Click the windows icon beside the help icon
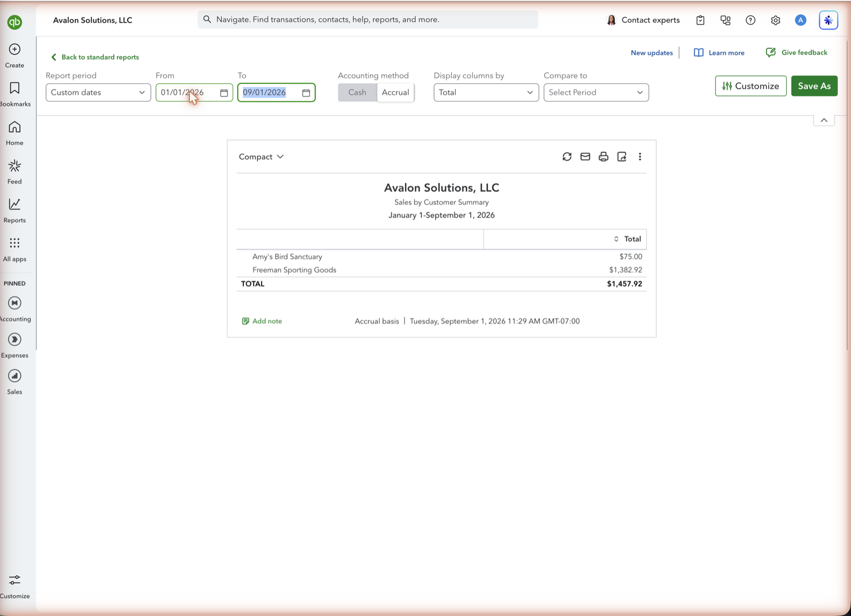Image resolution: width=851 pixels, height=616 pixels. (x=726, y=20)
